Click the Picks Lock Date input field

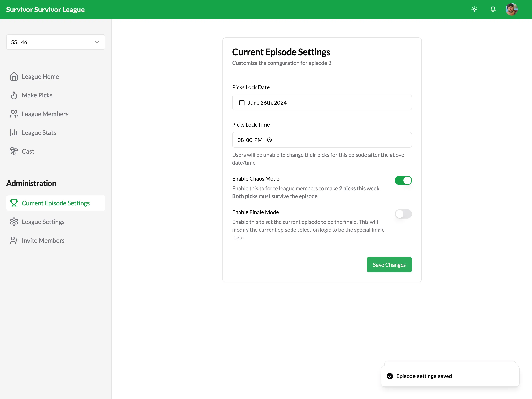(322, 102)
